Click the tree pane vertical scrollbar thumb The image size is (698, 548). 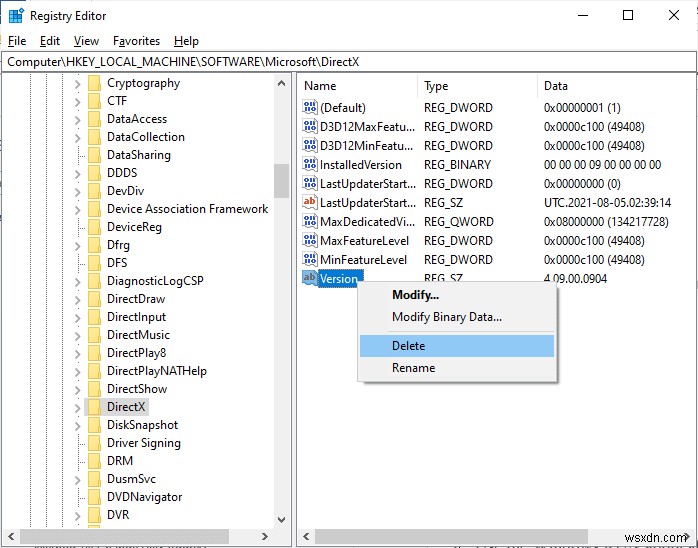(x=281, y=181)
